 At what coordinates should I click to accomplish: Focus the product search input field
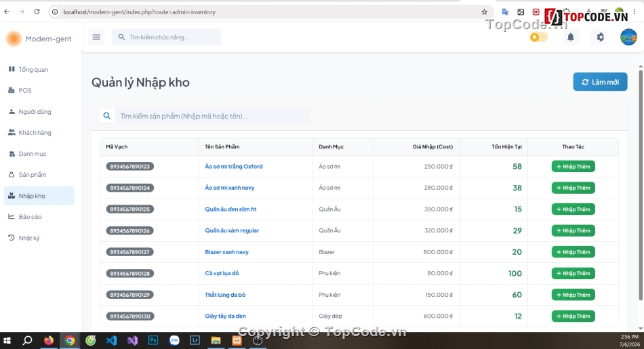[212, 116]
